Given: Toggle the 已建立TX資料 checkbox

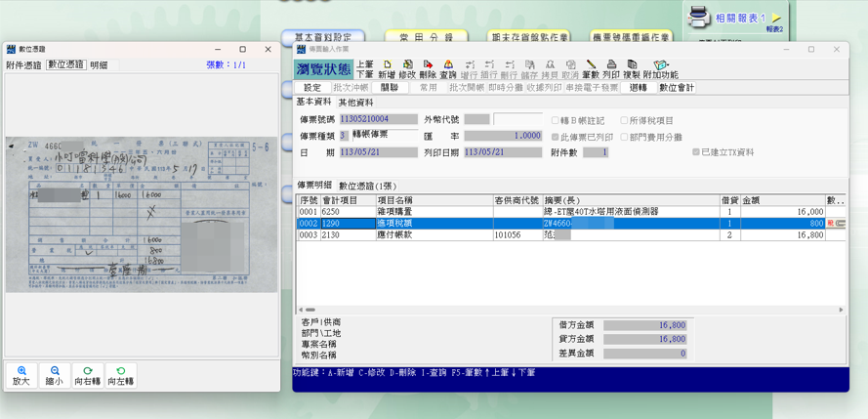Looking at the screenshot, I should point(695,152).
